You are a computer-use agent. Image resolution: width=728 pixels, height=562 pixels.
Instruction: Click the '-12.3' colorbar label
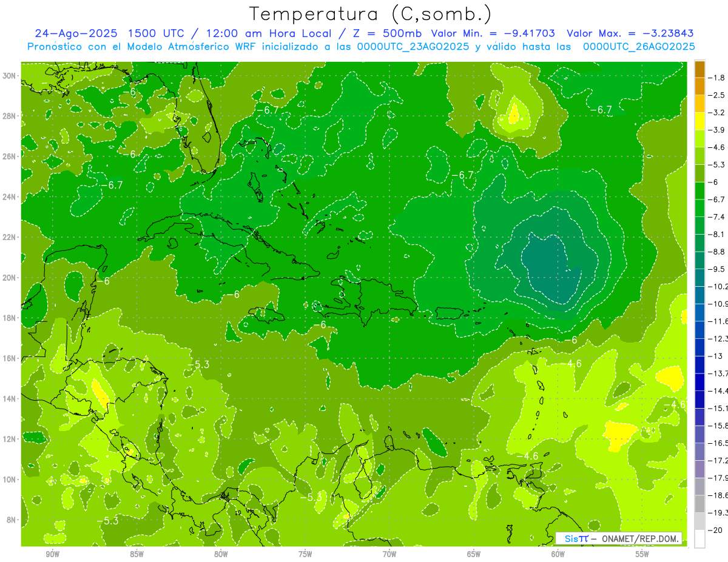click(x=719, y=338)
